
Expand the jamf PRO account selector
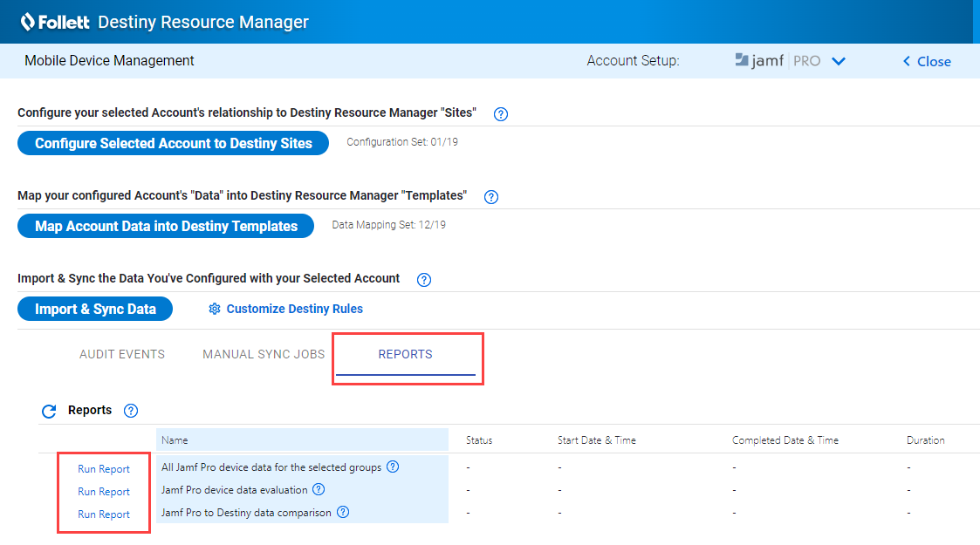(838, 61)
